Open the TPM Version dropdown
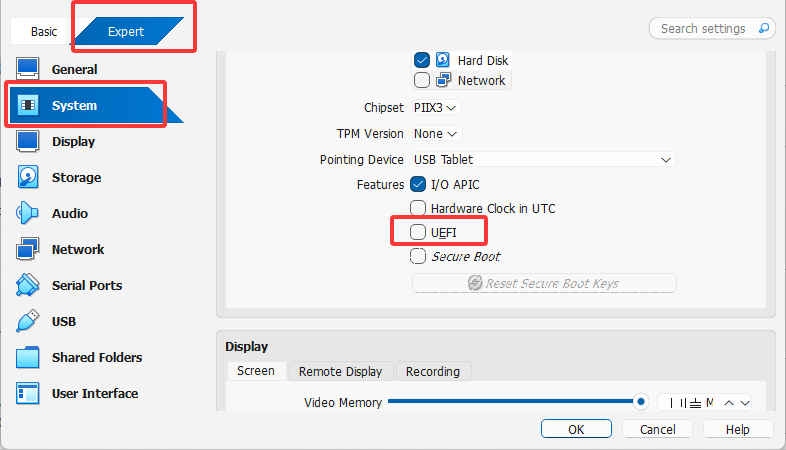Viewport: 786px width, 450px height. pos(436,134)
